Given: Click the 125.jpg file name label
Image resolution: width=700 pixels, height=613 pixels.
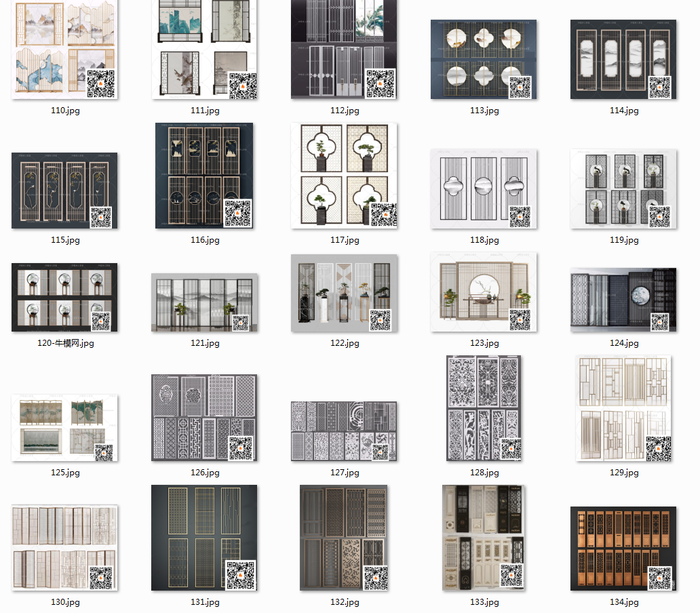Looking at the screenshot, I should [x=65, y=473].
